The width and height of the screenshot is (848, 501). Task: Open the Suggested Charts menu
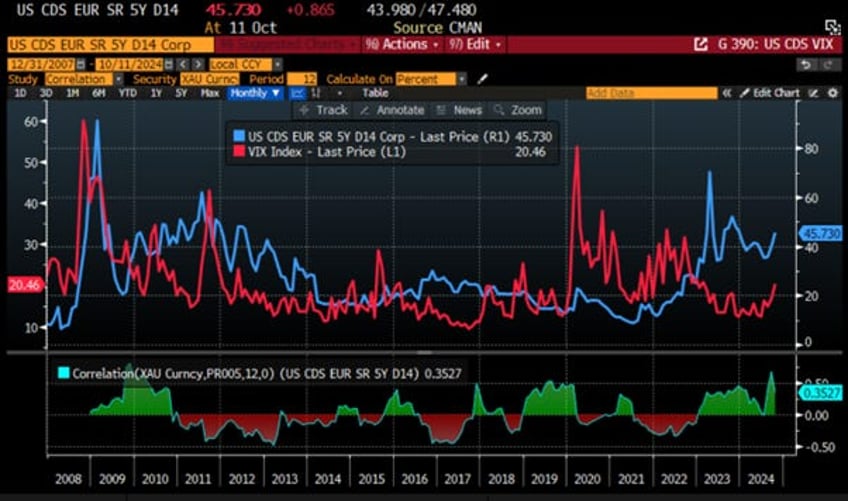(x=288, y=44)
